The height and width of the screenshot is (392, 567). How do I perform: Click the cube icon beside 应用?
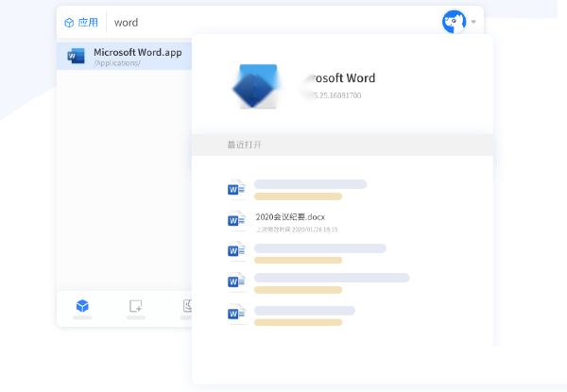click(69, 23)
